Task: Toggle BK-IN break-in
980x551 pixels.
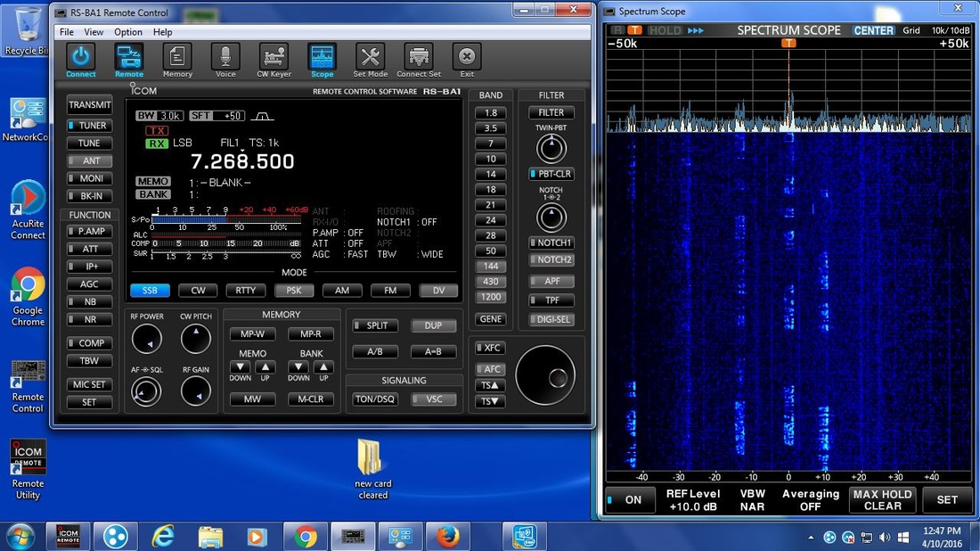Action: tap(89, 196)
